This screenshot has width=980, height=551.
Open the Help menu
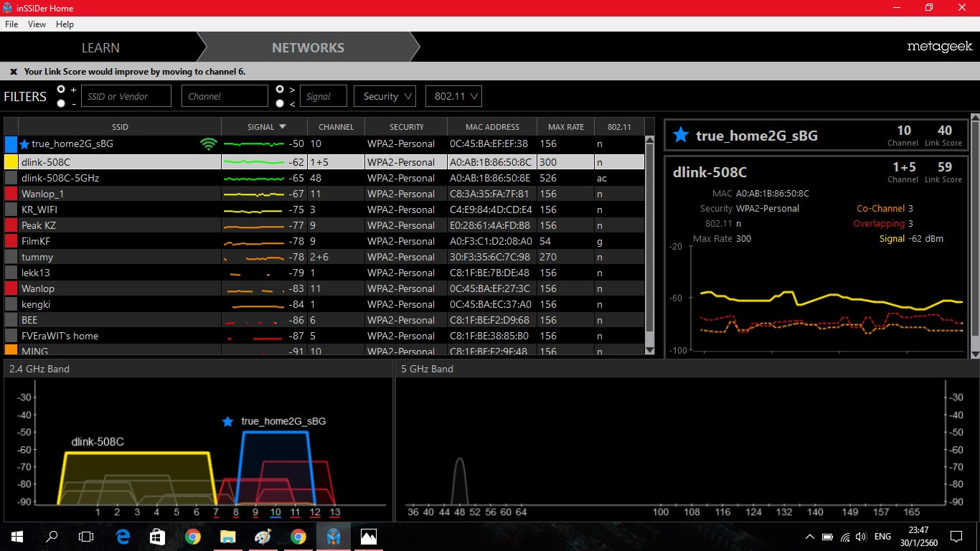tap(65, 24)
